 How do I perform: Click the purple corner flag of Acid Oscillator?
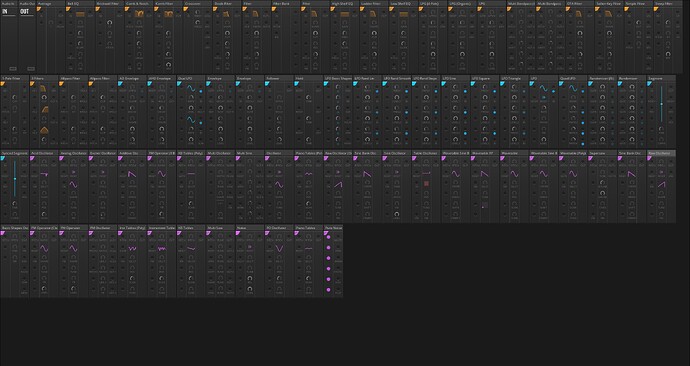32,158
